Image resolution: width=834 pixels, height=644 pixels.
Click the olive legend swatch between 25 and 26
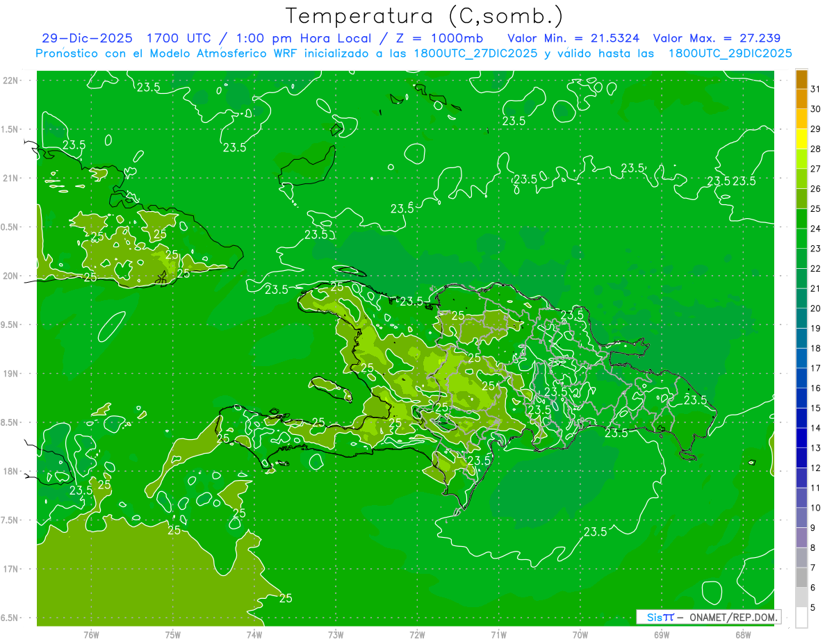(x=801, y=199)
